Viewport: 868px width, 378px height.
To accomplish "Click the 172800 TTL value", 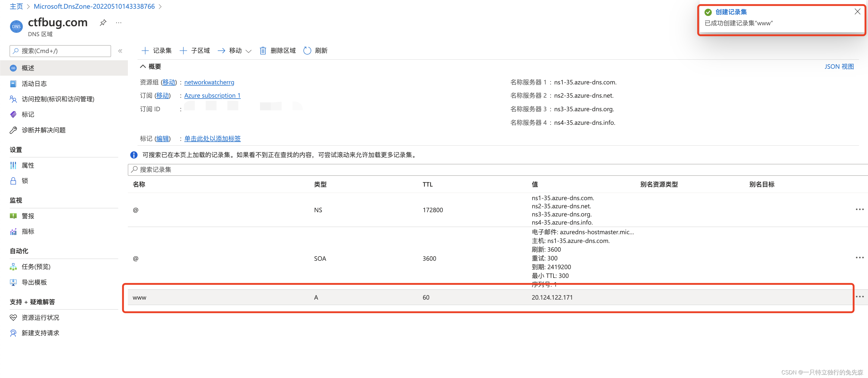I will [433, 210].
